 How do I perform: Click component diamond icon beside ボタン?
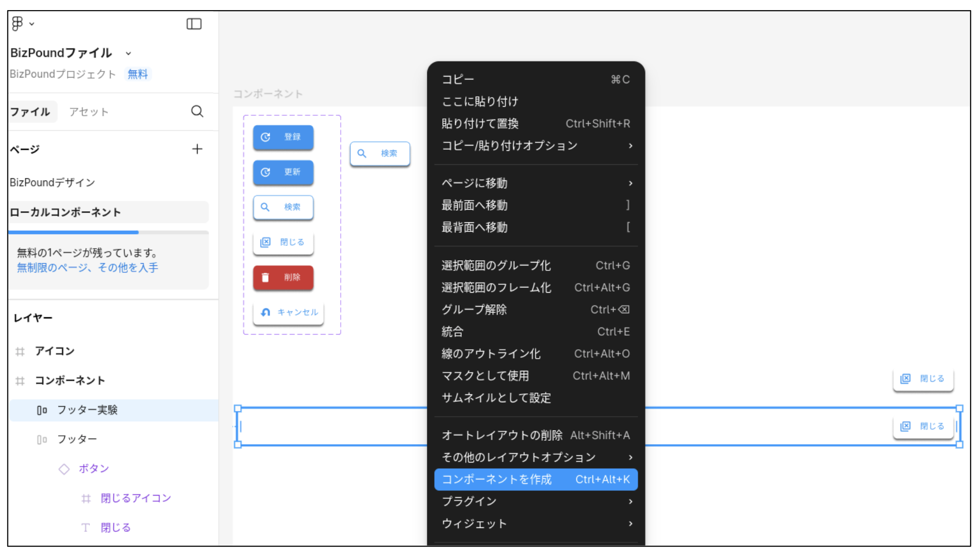pos(64,469)
